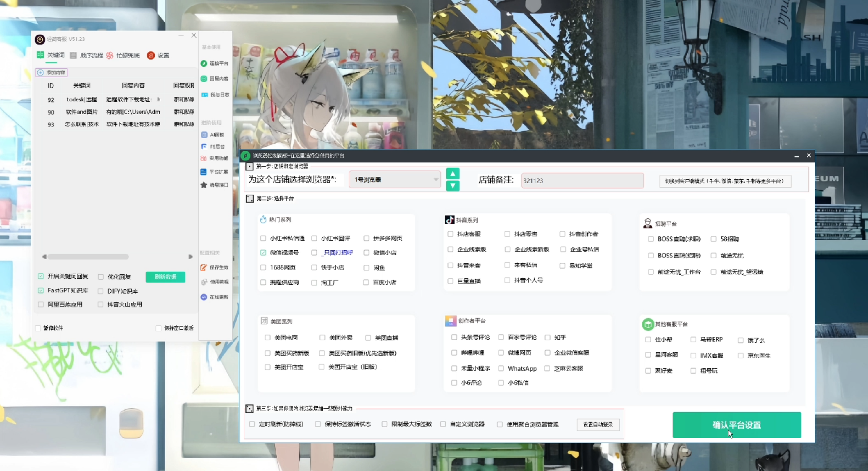Click the 店铺备注 input field
The width and height of the screenshot is (868, 471).
click(x=583, y=181)
